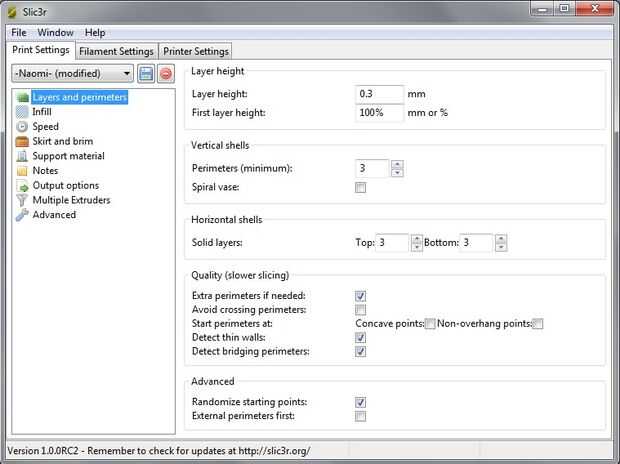Image resolution: width=620 pixels, height=464 pixels.
Task: Increase Bottom solid layers with up arrow
Action: [501, 239]
